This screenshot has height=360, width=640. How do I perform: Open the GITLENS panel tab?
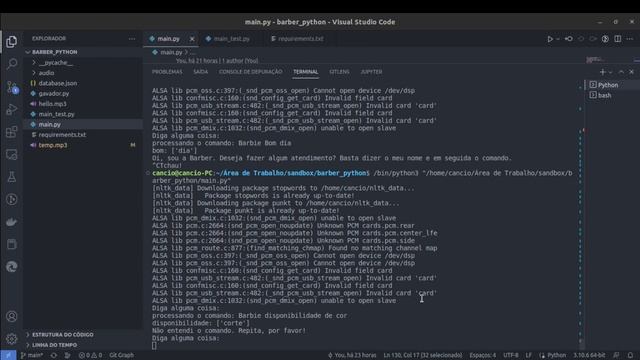click(339, 72)
